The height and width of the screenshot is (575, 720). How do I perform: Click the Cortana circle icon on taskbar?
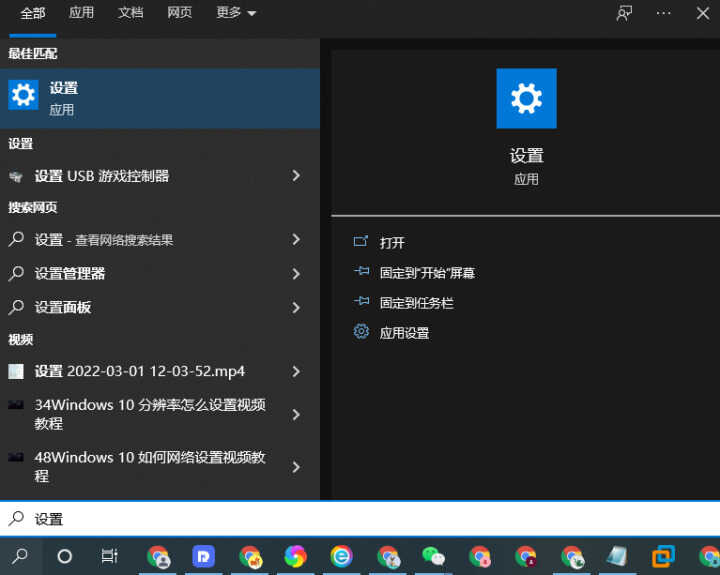tap(65, 556)
